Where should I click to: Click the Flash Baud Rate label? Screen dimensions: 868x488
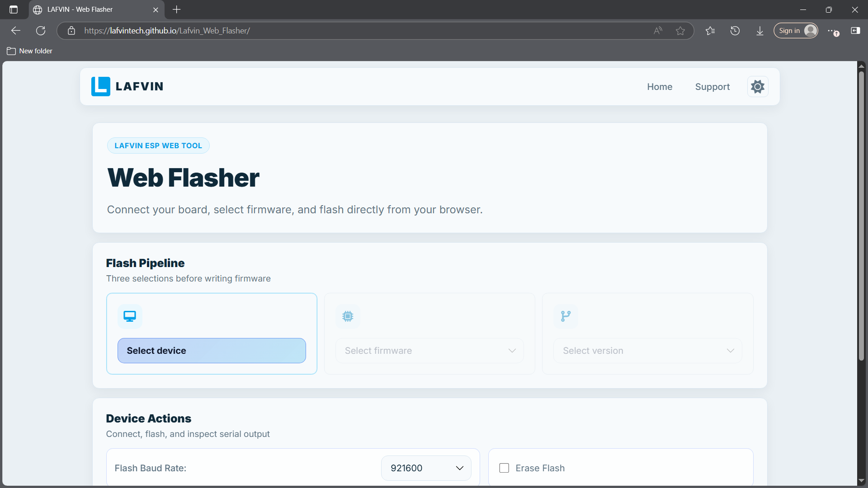click(x=150, y=468)
